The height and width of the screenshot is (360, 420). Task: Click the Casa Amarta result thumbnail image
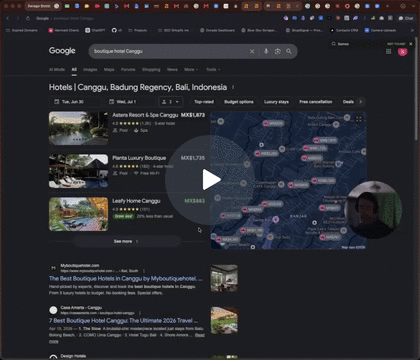(x=224, y=320)
